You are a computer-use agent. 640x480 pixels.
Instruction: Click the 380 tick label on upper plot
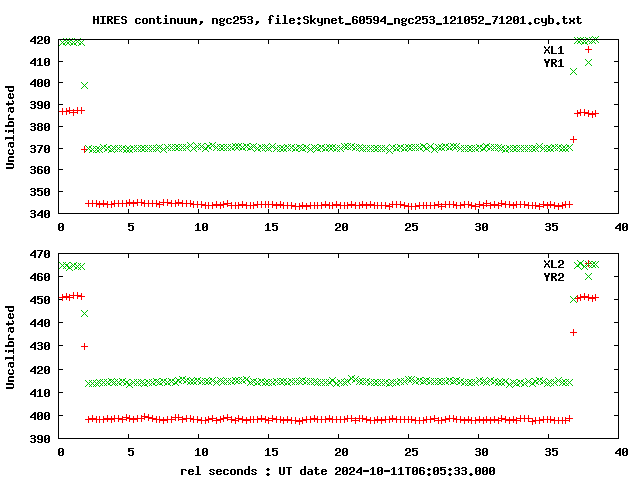coord(40,127)
